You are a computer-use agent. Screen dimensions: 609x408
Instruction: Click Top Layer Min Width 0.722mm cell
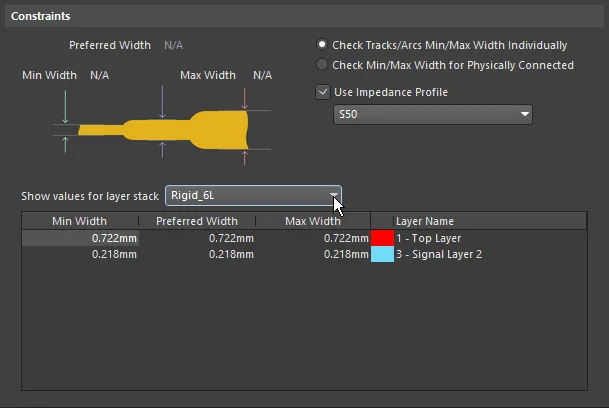80,238
